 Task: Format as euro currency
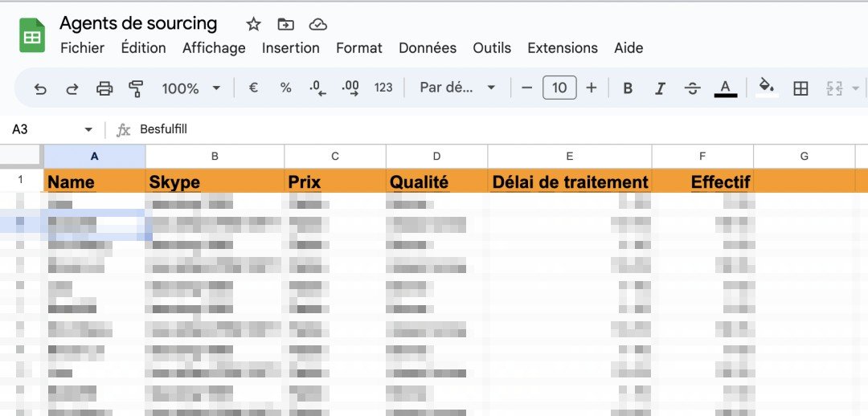coord(253,88)
